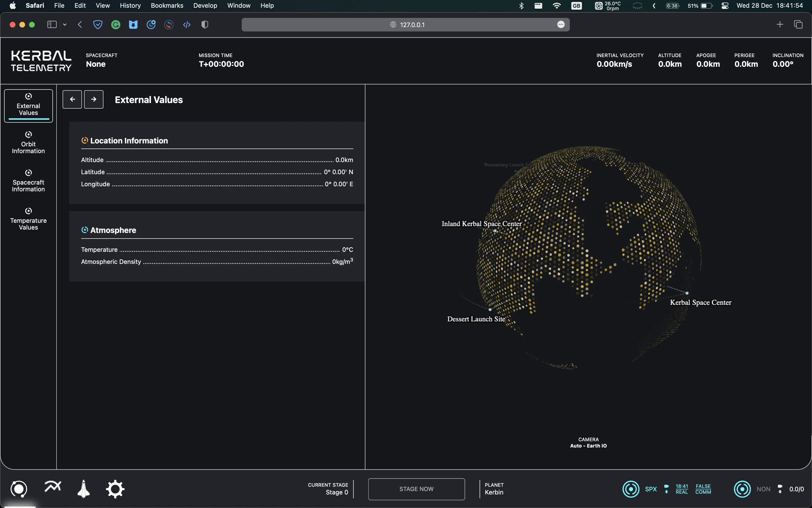The width and height of the screenshot is (812, 508).
Task: Open macOS Control Center
Action: point(725,6)
